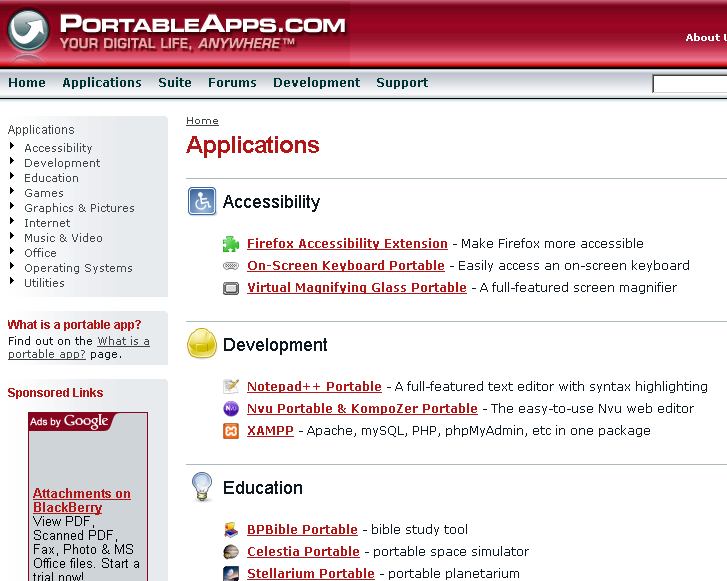Viewport: 727px width, 581px height.
Task: Open the Development navigation menu item
Action: pyautogui.click(x=317, y=83)
